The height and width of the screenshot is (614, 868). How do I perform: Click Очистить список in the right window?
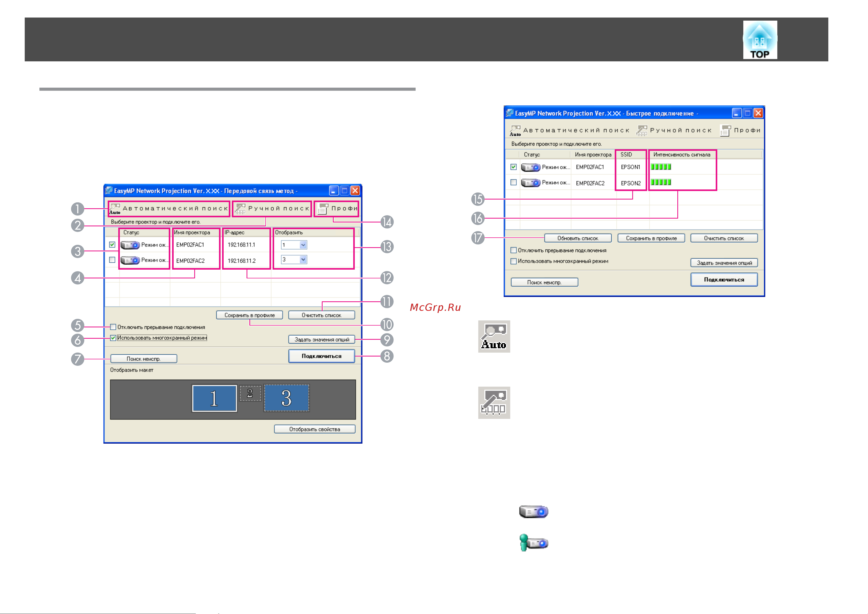click(724, 238)
